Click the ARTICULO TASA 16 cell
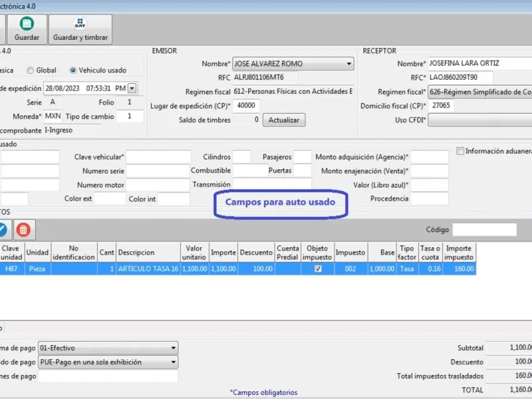Screen dimensions: 532x399 point(148,269)
